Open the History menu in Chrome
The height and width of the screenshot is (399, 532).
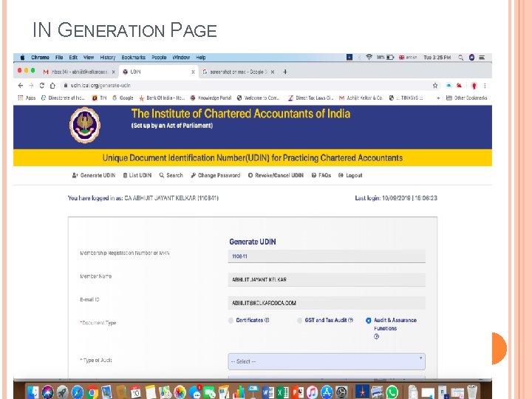[108, 58]
